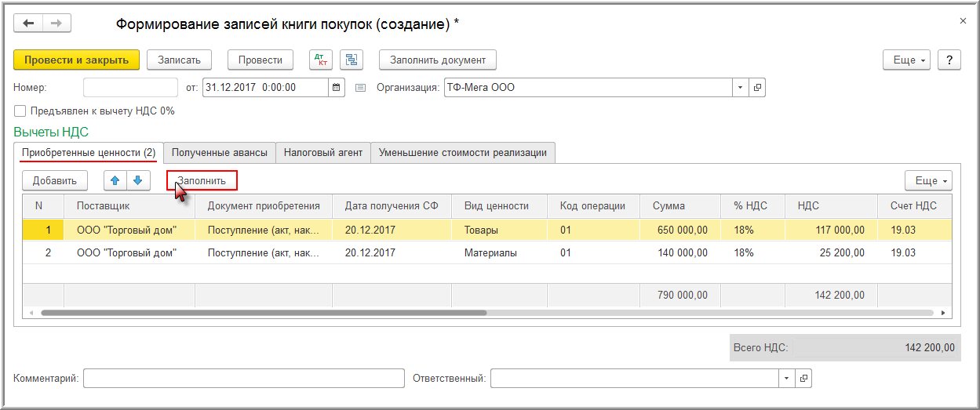The width and height of the screenshot is (980, 410).
Task: Switch to Налоговый агент tab
Action: pyautogui.click(x=323, y=152)
